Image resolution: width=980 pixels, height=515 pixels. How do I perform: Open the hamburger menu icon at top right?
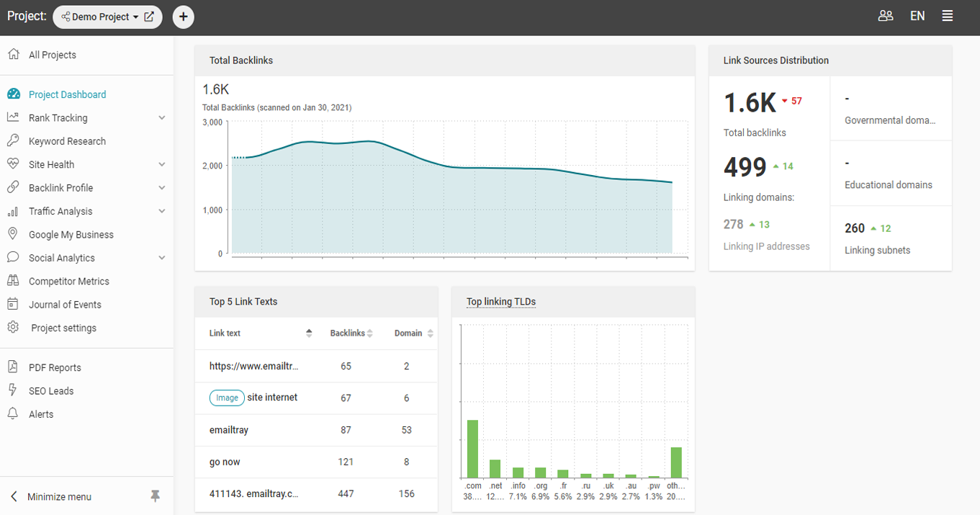tap(948, 16)
